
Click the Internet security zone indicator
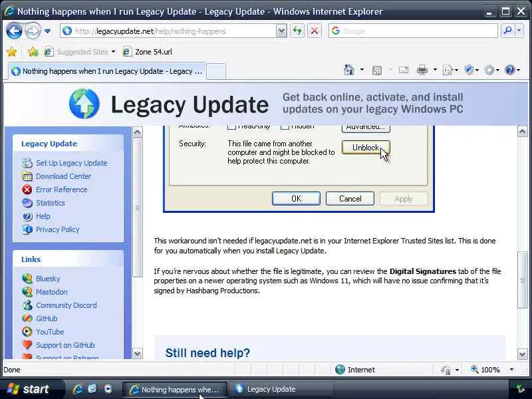[355, 370]
